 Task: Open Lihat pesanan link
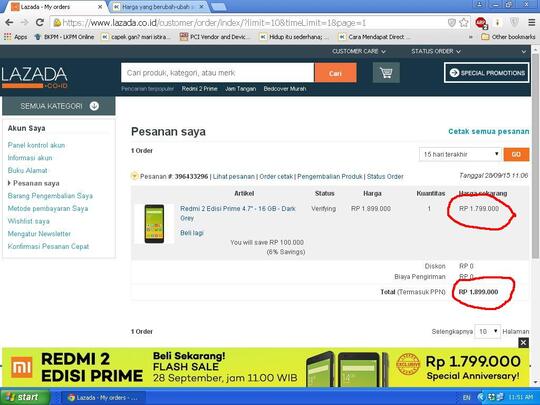click(233, 176)
